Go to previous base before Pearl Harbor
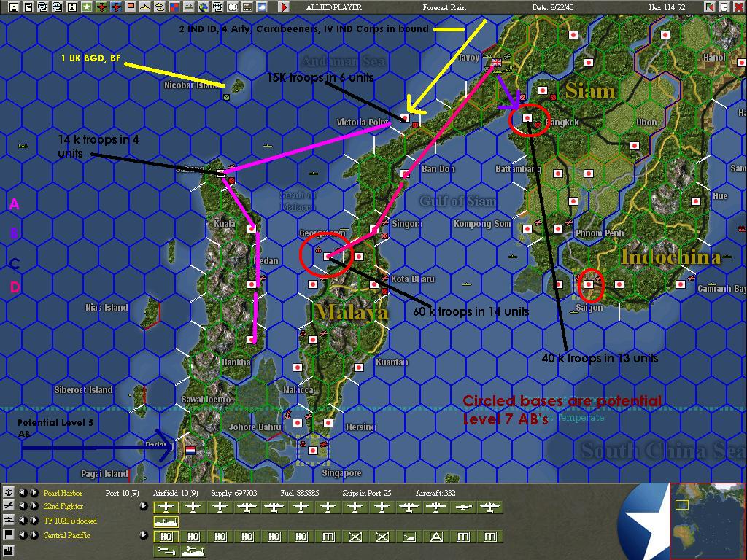The image size is (747, 560). click(x=23, y=492)
